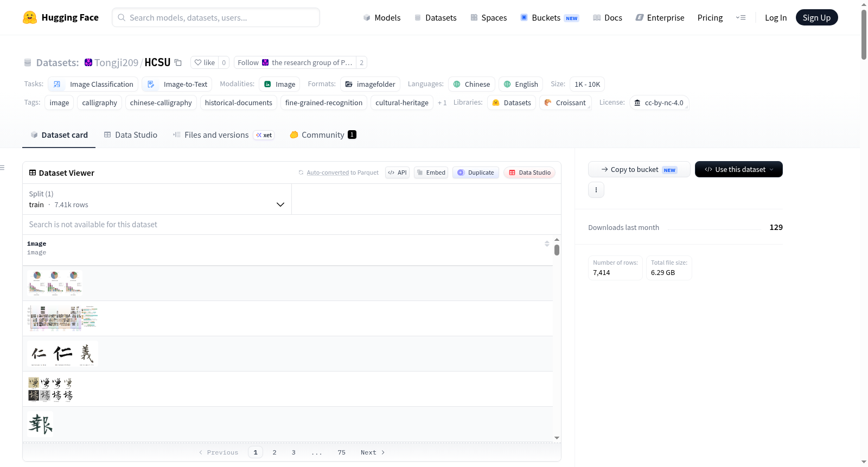The image size is (868, 467).
Task: Copy dataset name with the copy icon
Action: (178, 62)
